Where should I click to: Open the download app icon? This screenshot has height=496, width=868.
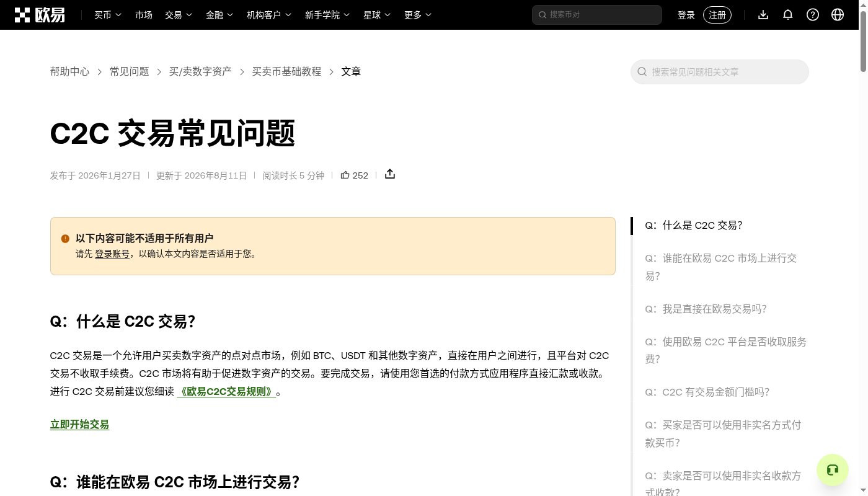pos(763,15)
